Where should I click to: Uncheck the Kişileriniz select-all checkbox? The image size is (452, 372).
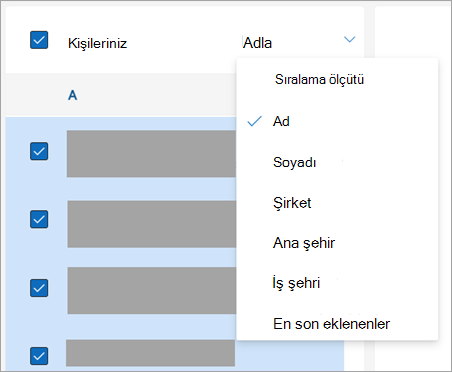39,40
